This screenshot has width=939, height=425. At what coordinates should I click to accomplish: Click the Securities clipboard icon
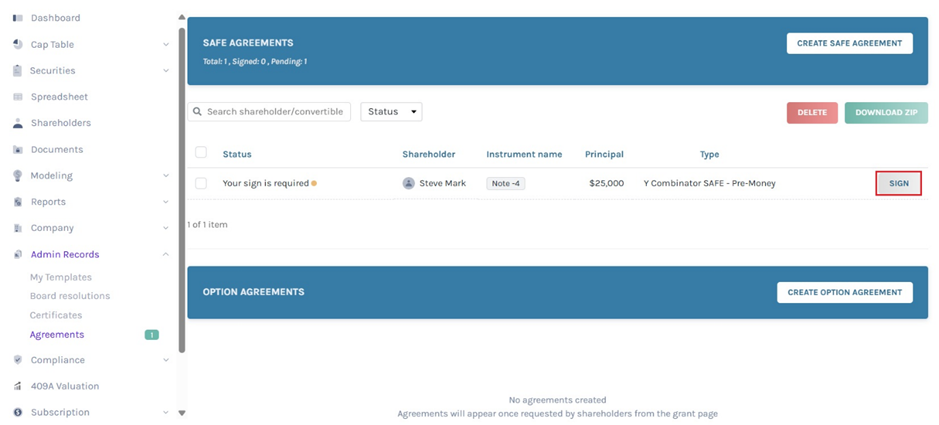17,71
